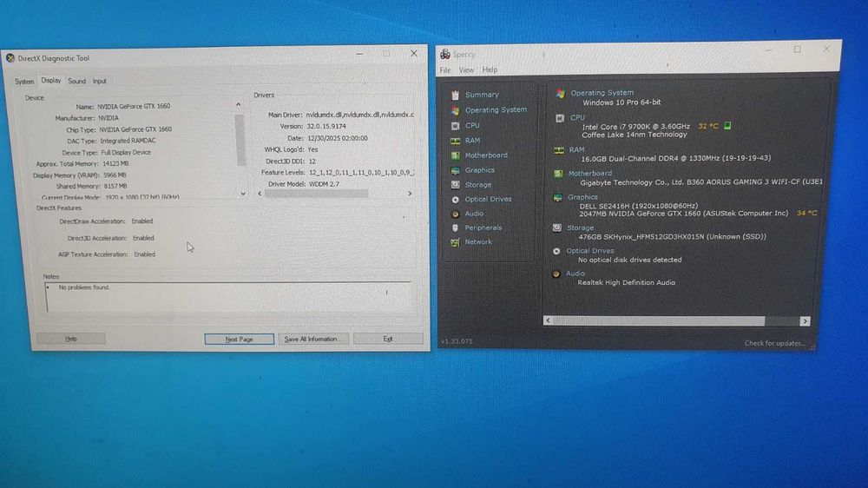Select the Network icon in Speccy sidebar
The image size is (868, 488).
click(455, 242)
